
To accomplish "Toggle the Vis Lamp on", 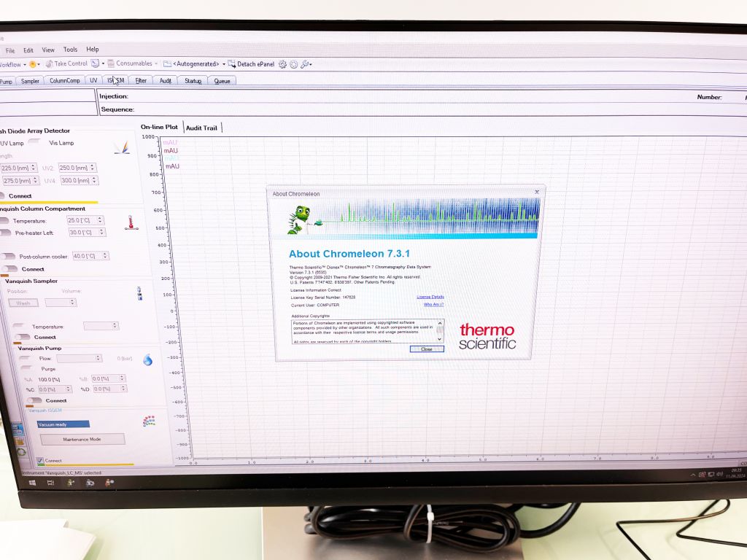I will pos(34,143).
